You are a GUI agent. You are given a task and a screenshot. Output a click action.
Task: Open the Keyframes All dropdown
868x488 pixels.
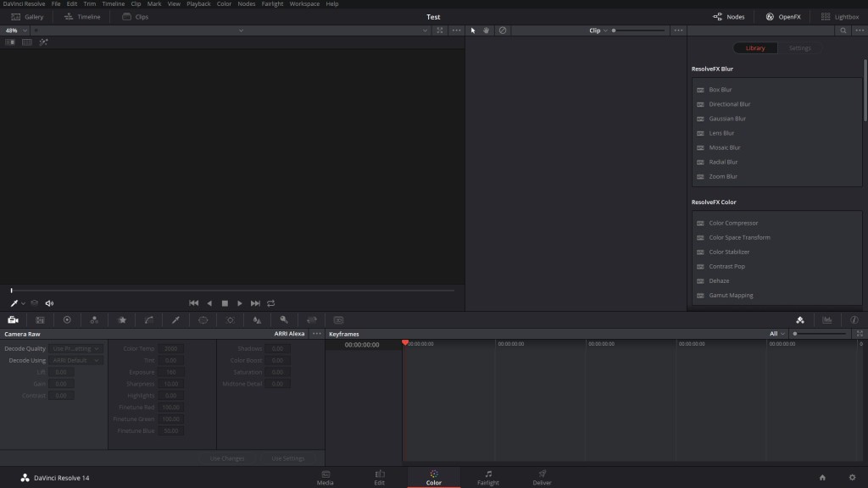(x=776, y=334)
